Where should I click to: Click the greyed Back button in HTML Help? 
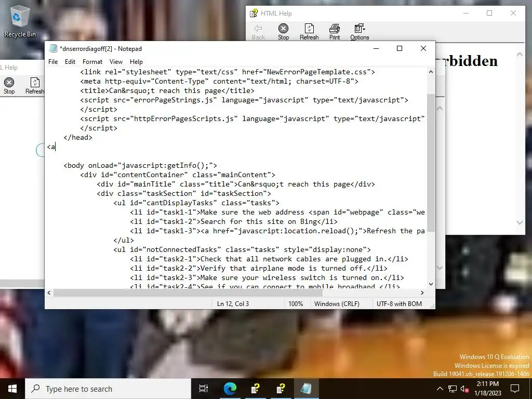[259, 32]
